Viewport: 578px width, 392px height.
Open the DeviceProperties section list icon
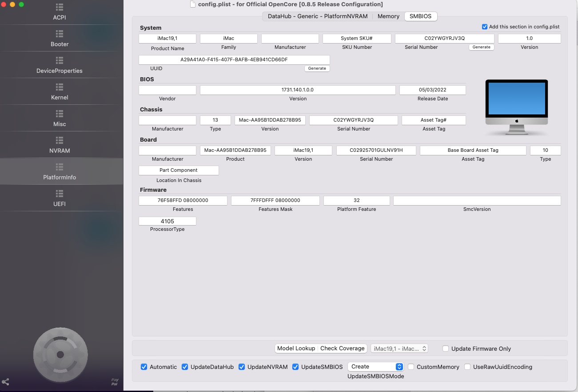(60, 60)
